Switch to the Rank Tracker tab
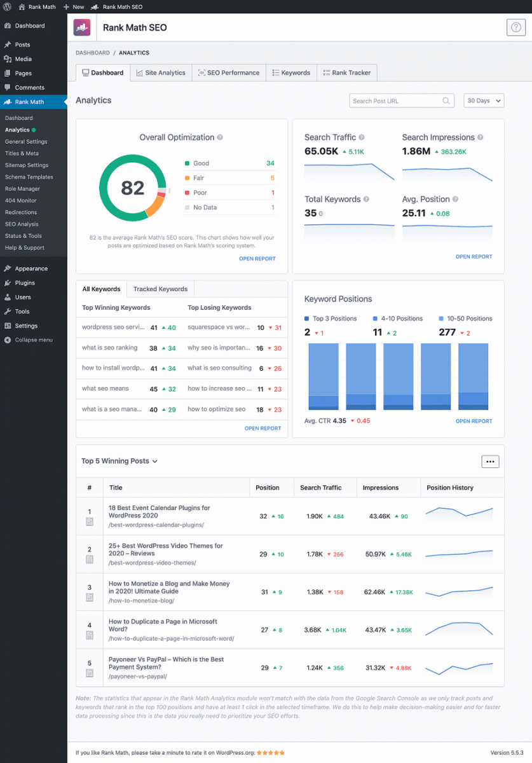This screenshot has height=763, width=532. (x=346, y=72)
